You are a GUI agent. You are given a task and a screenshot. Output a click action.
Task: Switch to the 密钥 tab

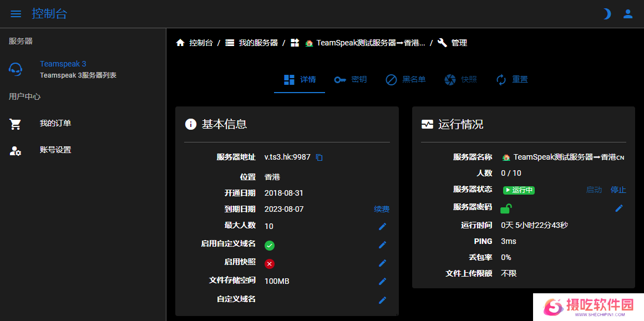[x=350, y=80]
